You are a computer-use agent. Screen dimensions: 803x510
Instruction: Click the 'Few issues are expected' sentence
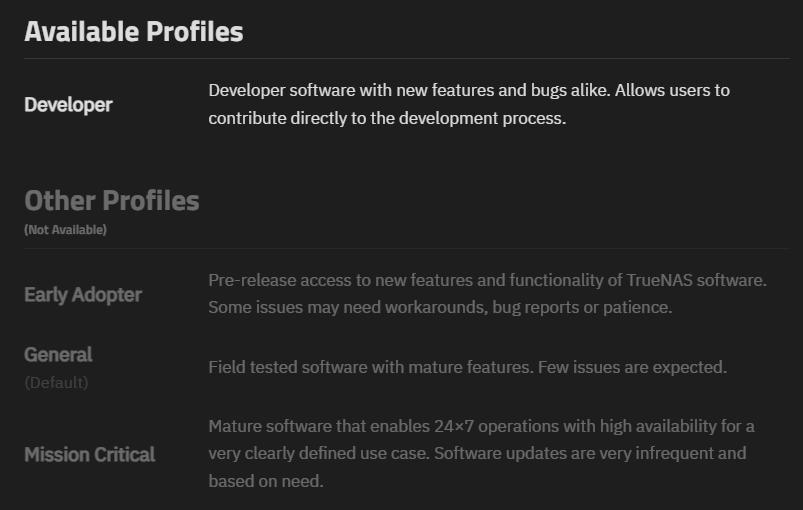pyautogui.click(x=632, y=367)
